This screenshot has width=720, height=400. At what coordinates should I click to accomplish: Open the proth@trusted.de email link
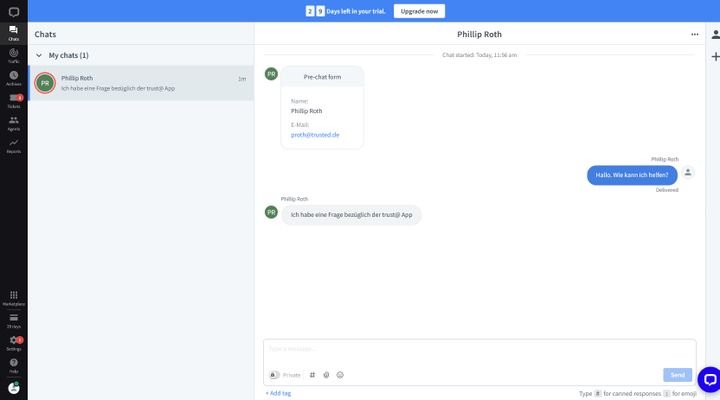(x=315, y=135)
